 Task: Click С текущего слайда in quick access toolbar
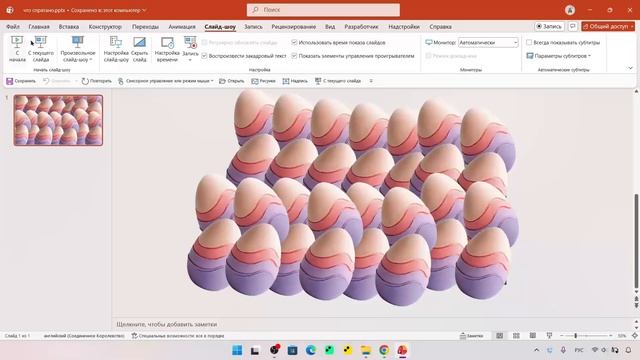338,81
